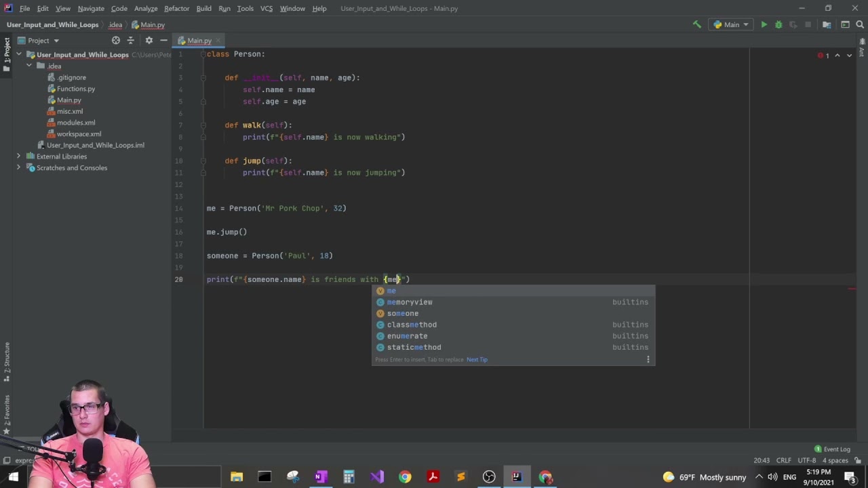Open the File menu
868x488 pixels.
coord(24,8)
